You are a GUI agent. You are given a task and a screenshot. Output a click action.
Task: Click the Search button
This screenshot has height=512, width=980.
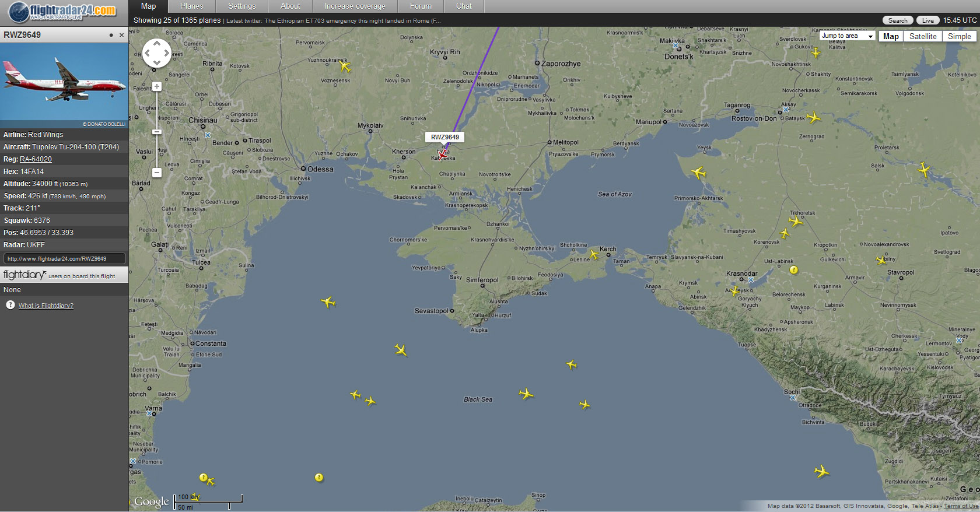[897, 20]
